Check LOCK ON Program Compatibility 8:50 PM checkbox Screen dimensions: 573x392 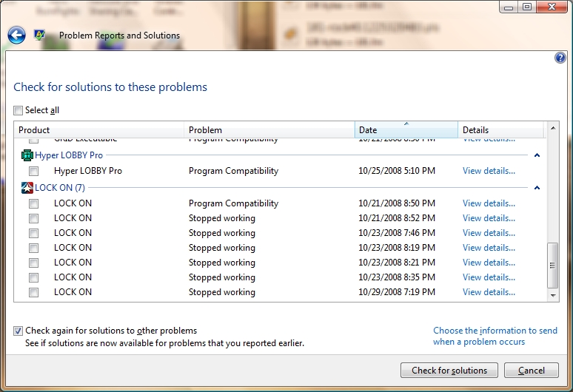click(33, 203)
